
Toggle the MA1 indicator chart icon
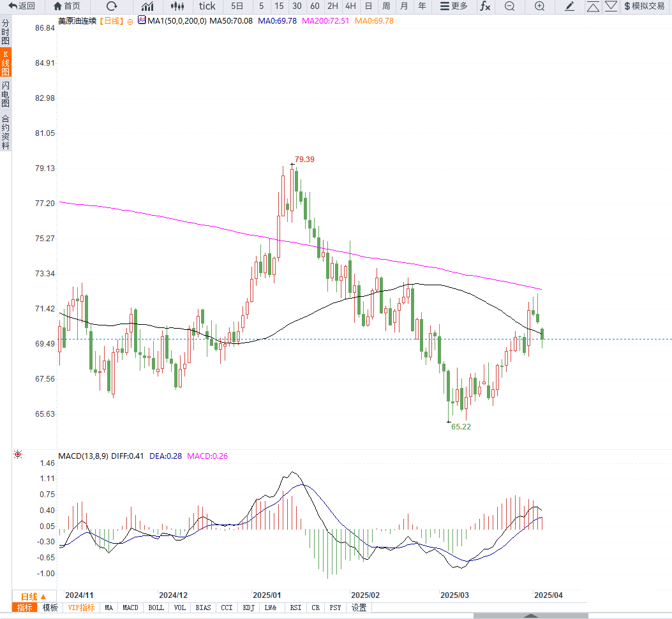tap(142, 20)
